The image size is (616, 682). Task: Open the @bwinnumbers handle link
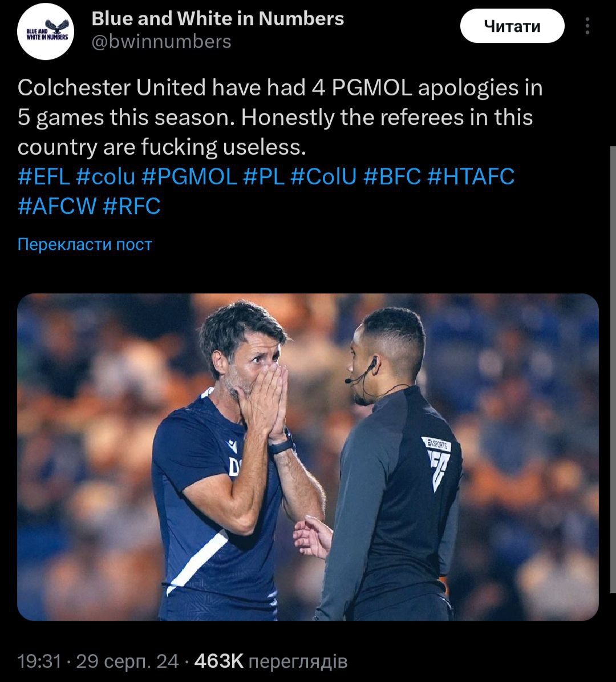(x=161, y=42)
